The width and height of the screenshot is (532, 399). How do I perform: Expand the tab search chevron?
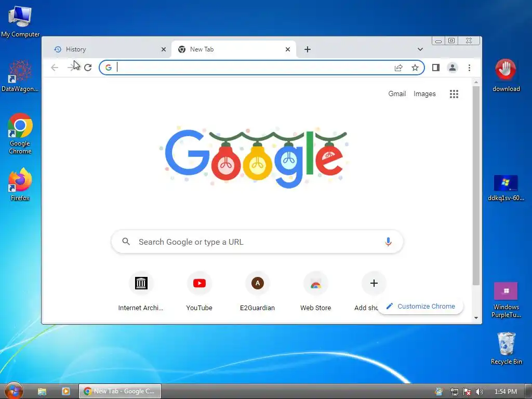(420, 49)
